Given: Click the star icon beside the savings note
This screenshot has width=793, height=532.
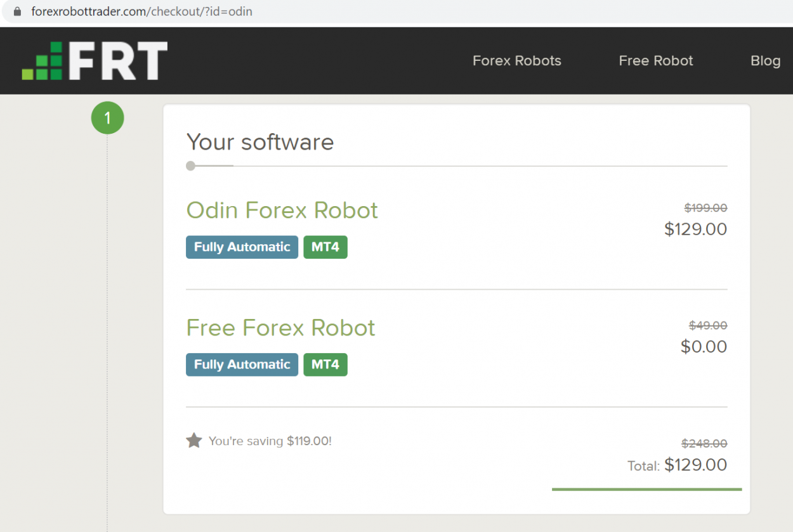Looking at the screenshot, I should (194, 440).
